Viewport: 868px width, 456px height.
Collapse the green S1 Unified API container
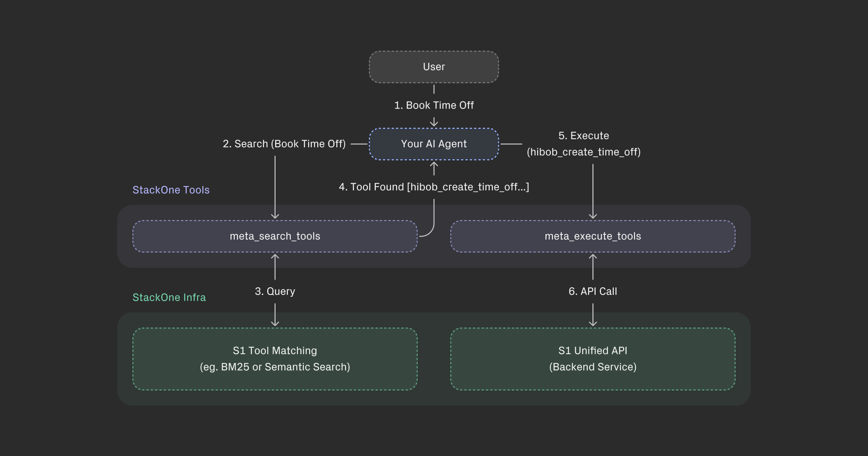(x=592, y=358)
